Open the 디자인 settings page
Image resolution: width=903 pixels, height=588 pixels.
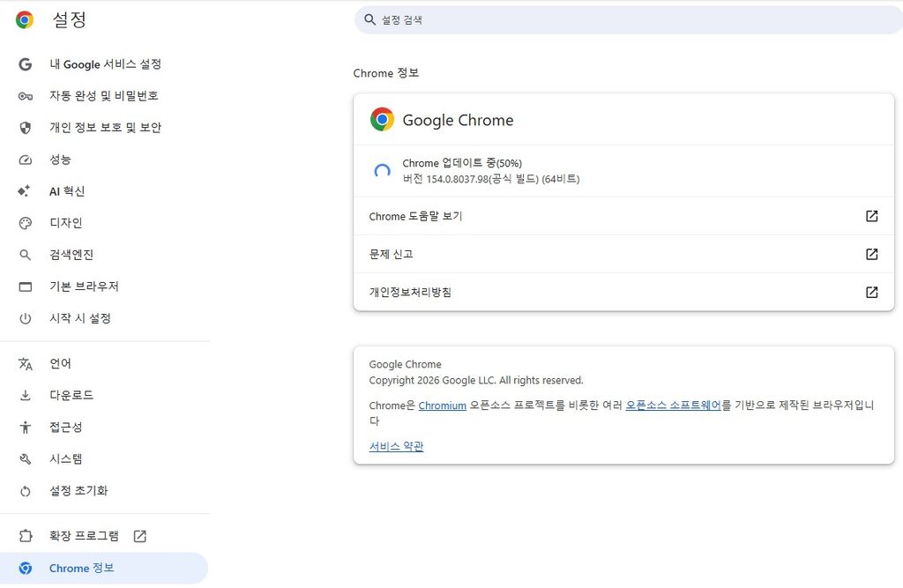pos(104,223)
